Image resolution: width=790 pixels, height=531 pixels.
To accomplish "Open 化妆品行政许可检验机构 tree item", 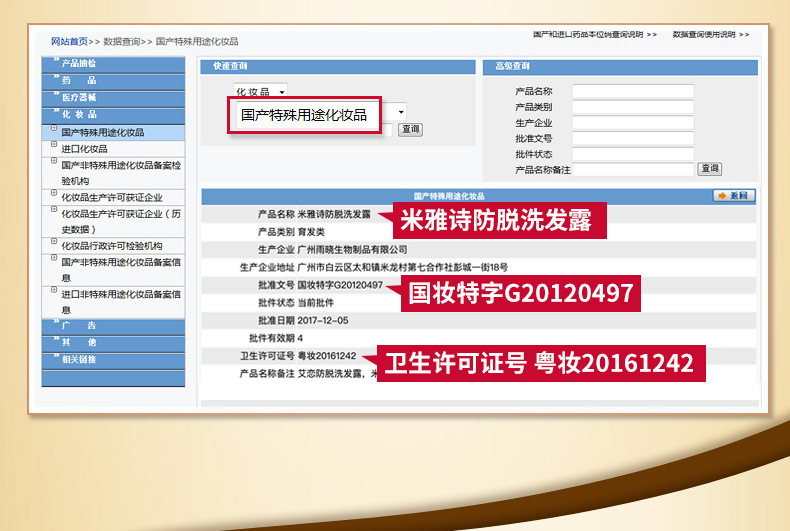I will point(112,246).
